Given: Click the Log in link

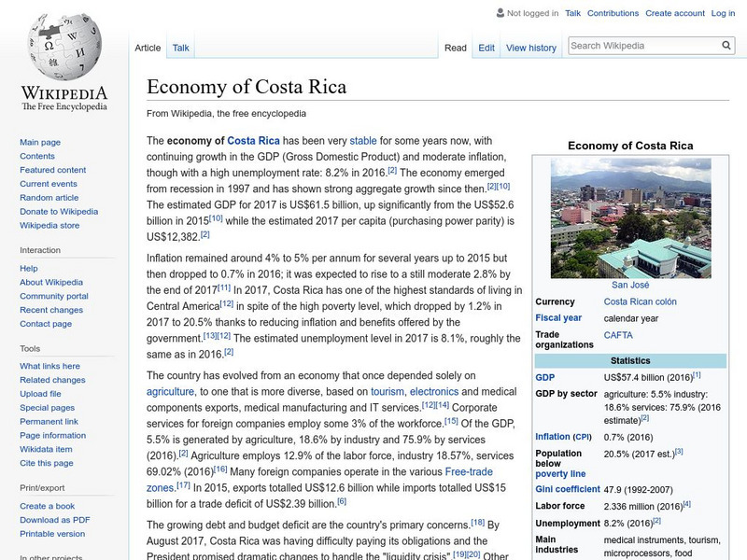Looking at the screenshot, I should point(723,13).
